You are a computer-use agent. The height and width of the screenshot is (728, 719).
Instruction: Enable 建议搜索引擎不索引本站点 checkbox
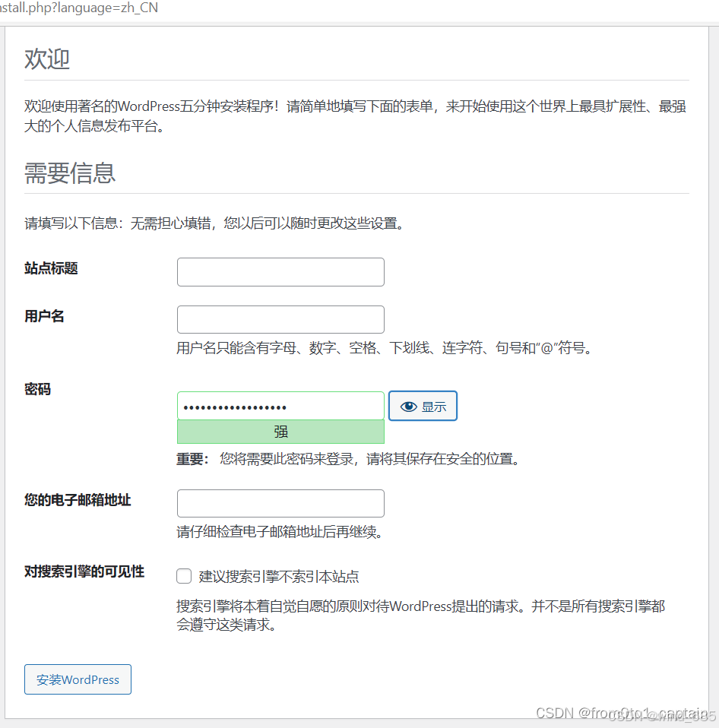pos(184,576)
